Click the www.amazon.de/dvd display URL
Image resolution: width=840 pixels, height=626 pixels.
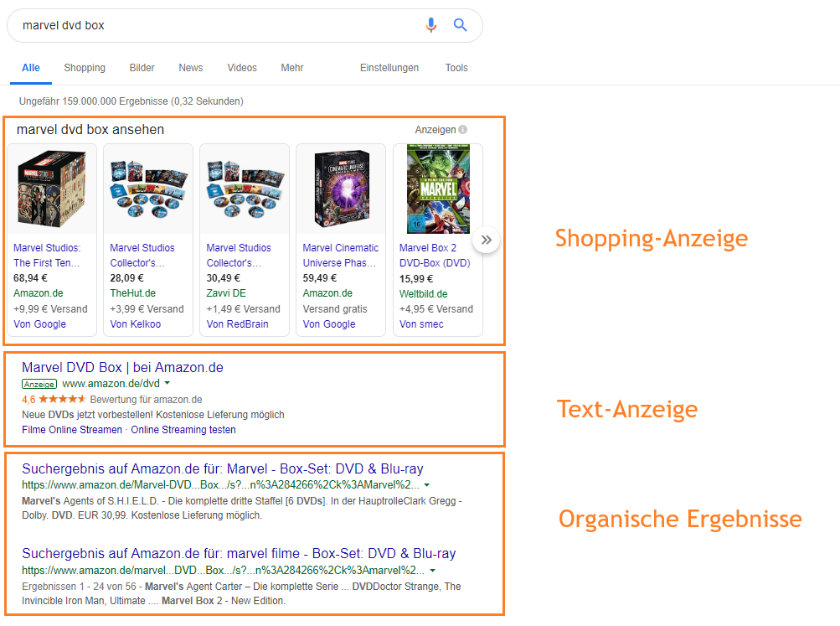111,383
